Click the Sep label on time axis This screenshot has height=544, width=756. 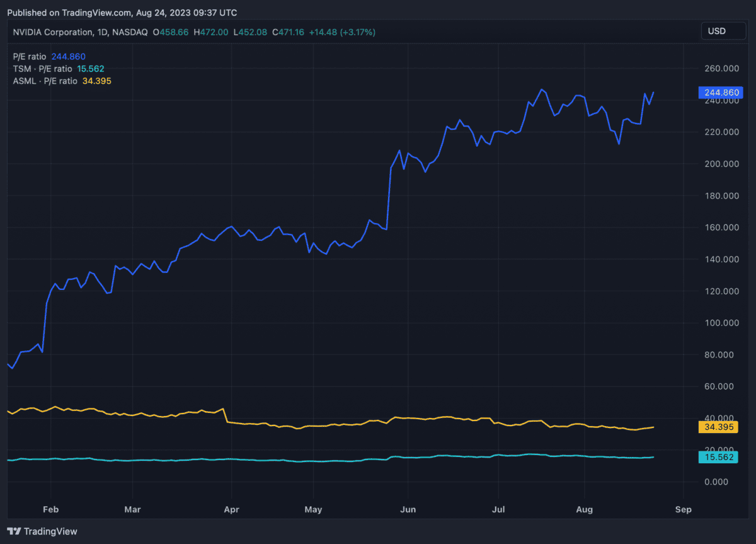(683, 509)
